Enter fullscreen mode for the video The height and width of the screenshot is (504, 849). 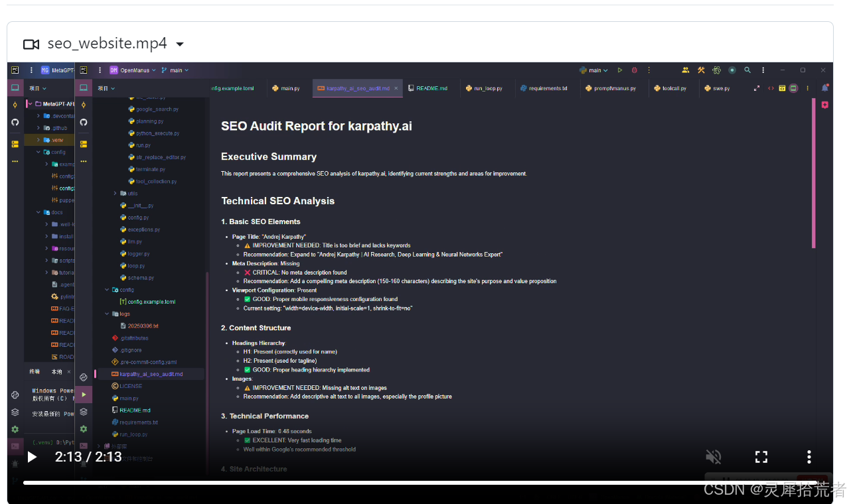pyautogui.click(x=761, y=457)
